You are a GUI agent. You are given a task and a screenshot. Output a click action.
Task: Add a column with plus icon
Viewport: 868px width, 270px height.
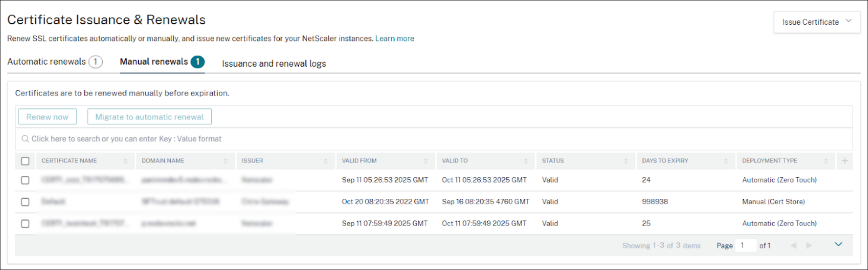845,161
